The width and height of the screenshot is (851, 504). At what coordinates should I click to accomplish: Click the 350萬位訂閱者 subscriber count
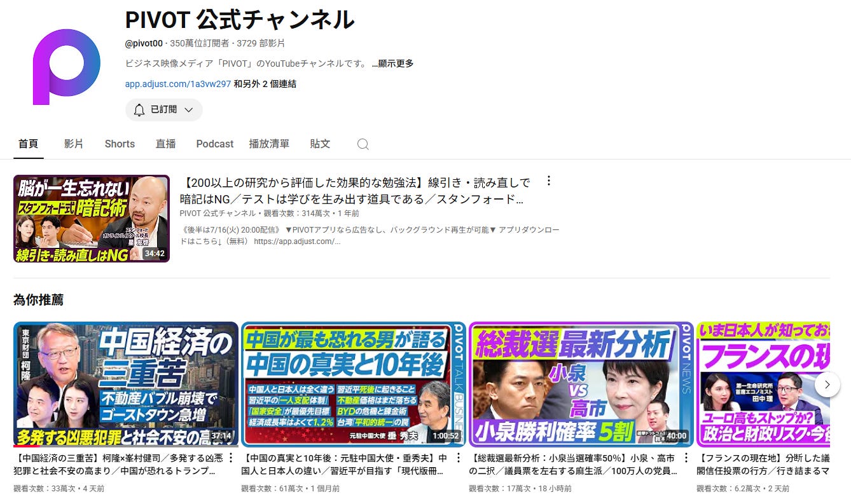tap(200, 43)
